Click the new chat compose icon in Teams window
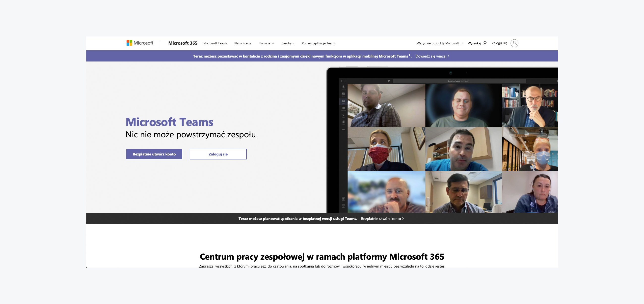Image resolution: width=644 pixels, height=304 pixels. coord(389,81)
